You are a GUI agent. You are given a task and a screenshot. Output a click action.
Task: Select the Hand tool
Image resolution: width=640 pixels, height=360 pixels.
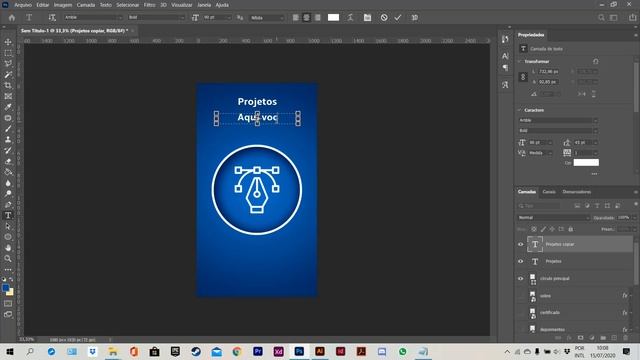pos(8,248)
